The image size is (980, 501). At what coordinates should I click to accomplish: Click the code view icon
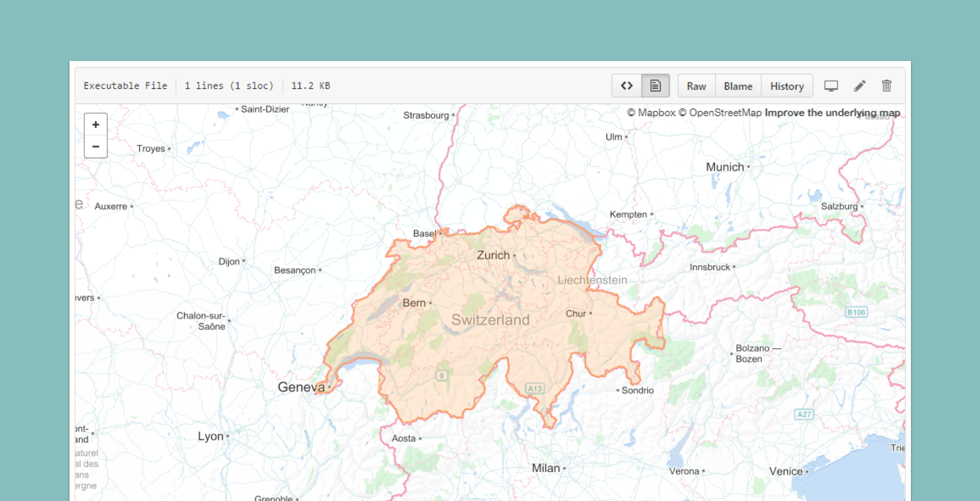click(x=627, y=86)
